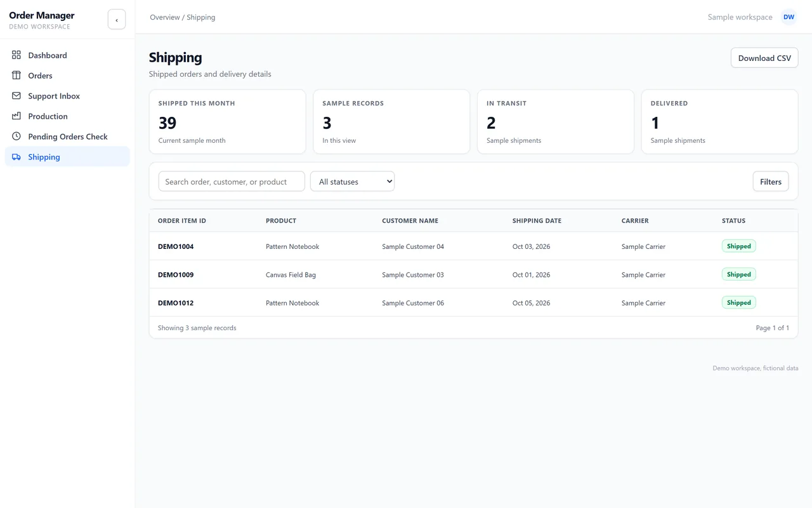Select Production in the sidebar
812x508 pixels.
click(67, 116)
